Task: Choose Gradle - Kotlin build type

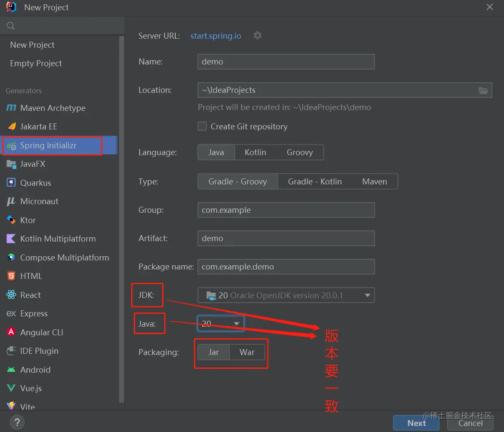Action: [315, 181]
